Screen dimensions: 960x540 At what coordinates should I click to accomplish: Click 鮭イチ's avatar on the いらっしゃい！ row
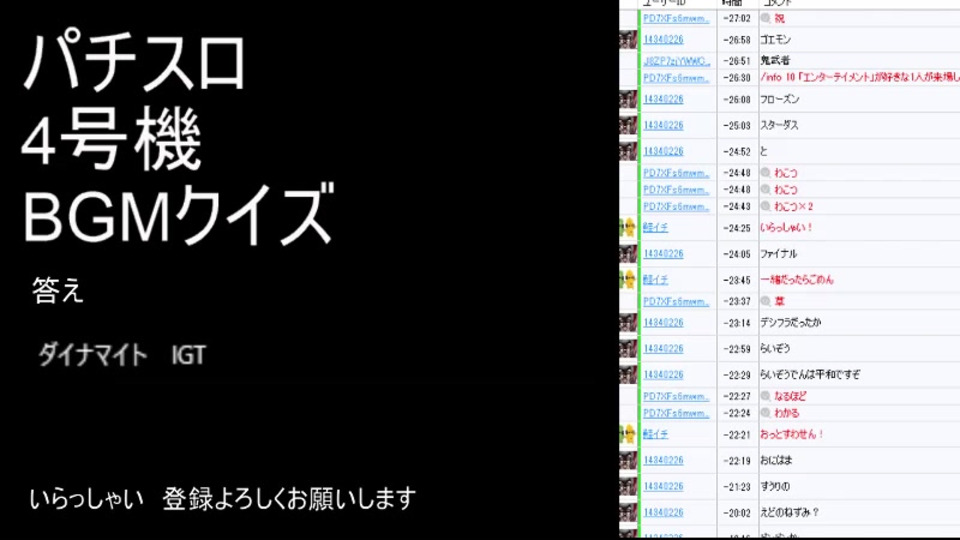[x=628, y=228]
